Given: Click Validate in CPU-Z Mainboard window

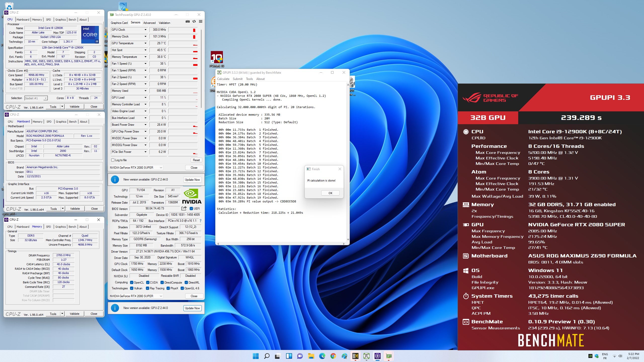Looking at the screenshot, I should click(x=75, y=209).
